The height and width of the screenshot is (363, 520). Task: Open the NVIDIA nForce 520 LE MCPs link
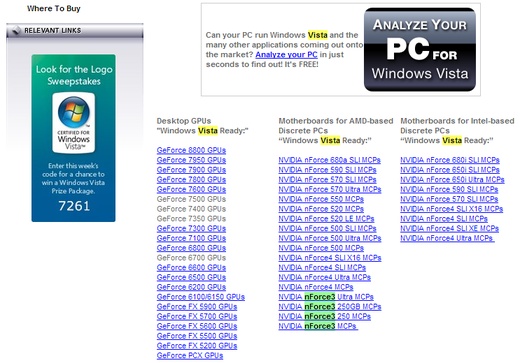click(x=326, y=219)
